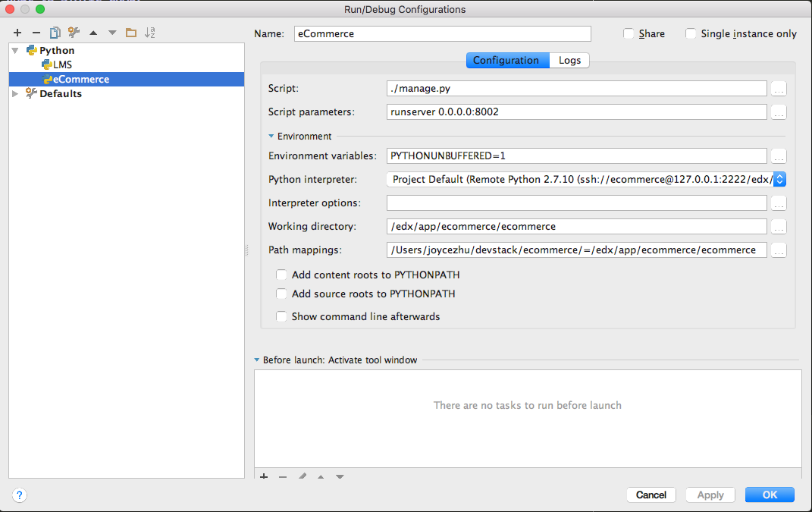Copy the selected configuration
Screen dimensions: 812x512
pyautogui.click(x=55, y=33)
